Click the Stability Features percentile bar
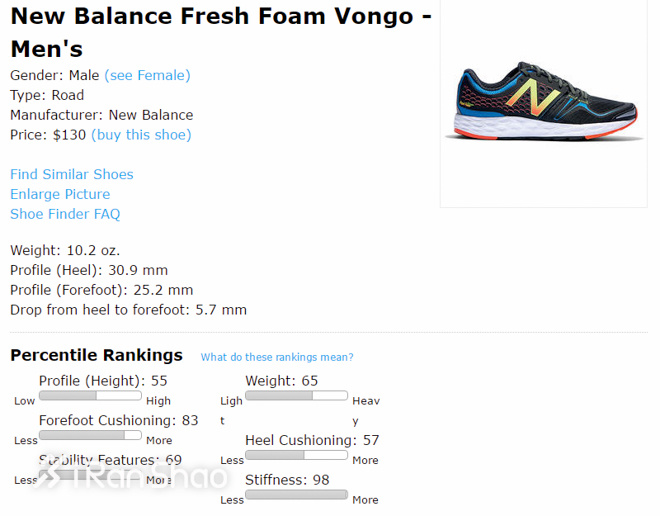This screenshot has height=516, width=660. tap(90, 476)
